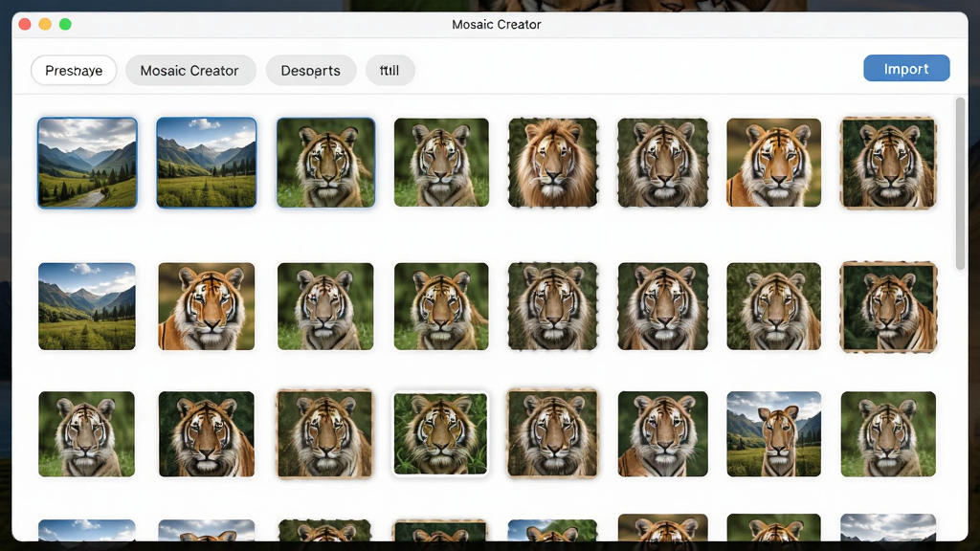Screen dimensions: 980x551
Task: Pick the landscape thumbnail with the winding river
Action: [87, 163]
